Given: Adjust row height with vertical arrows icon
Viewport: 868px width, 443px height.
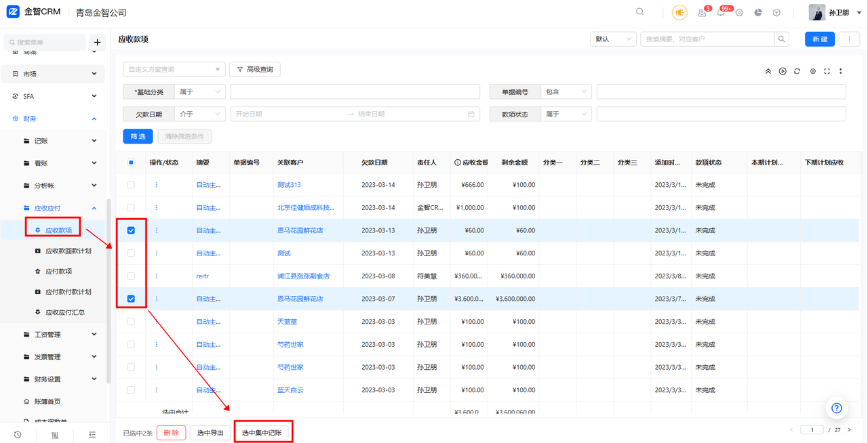Looking at the screenshot, I should tap(841, 71).
